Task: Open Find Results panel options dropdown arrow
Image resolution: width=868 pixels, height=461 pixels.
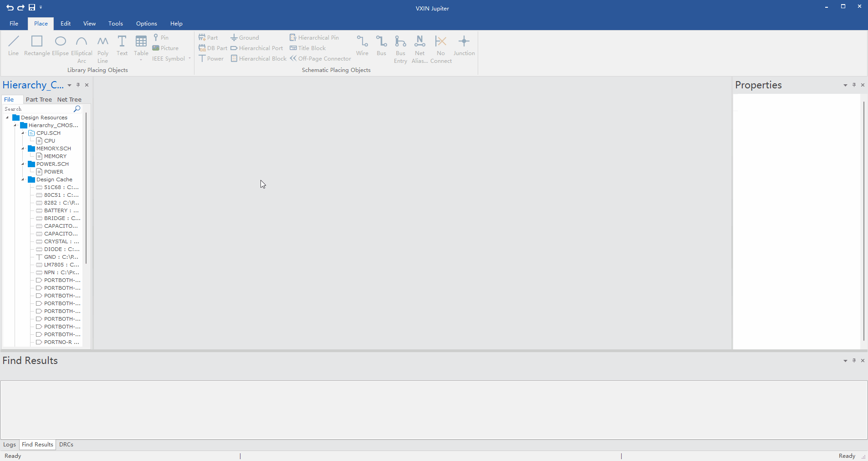Action: pos(845,361)
